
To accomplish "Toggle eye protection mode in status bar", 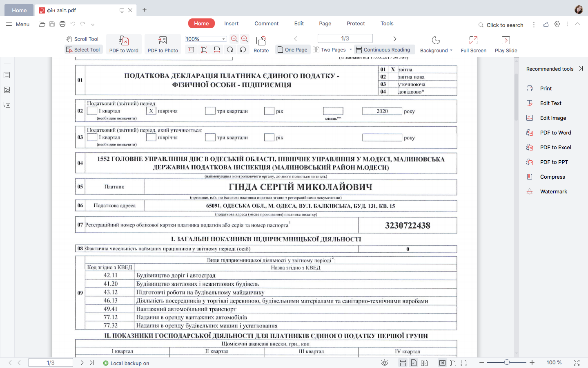I will point(384,363).
